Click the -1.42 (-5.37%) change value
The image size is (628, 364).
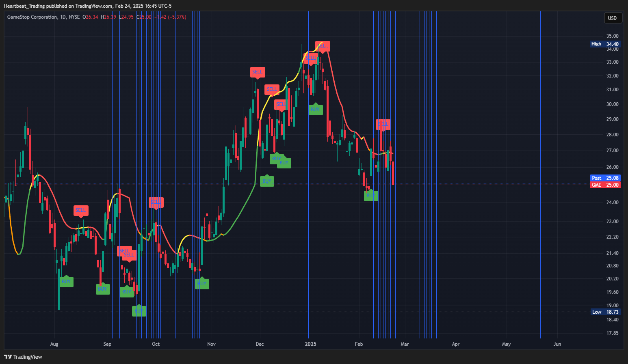point(170,17)
